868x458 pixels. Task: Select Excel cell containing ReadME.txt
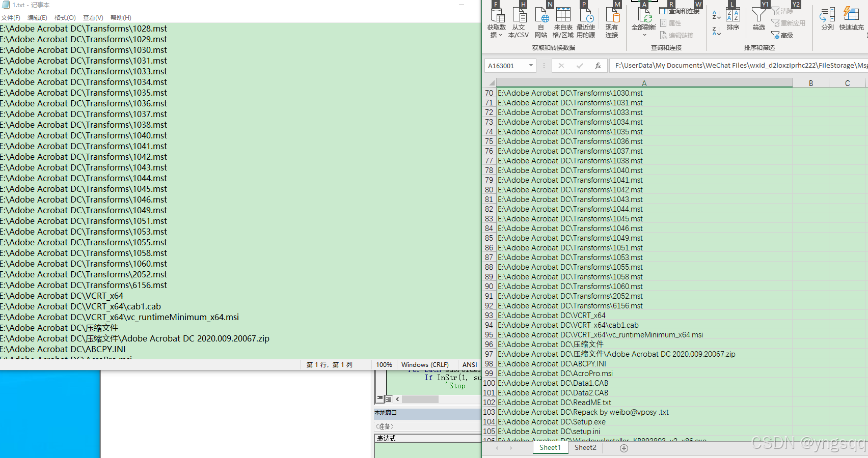[x=644, y=403]
